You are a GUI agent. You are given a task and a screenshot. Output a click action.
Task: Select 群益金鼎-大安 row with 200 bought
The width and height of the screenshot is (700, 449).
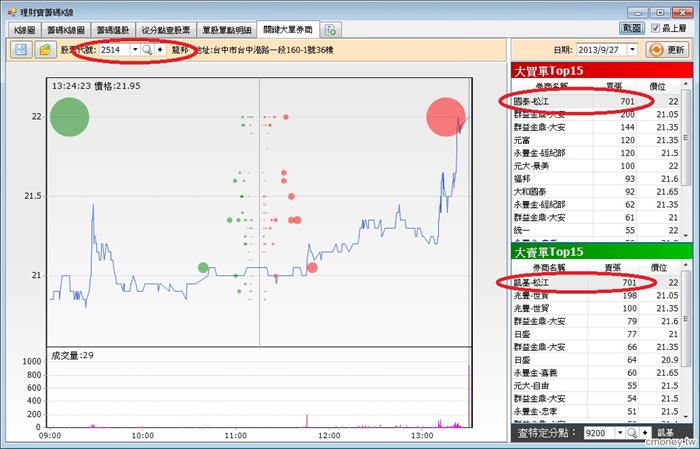click(x=596, y=114)
